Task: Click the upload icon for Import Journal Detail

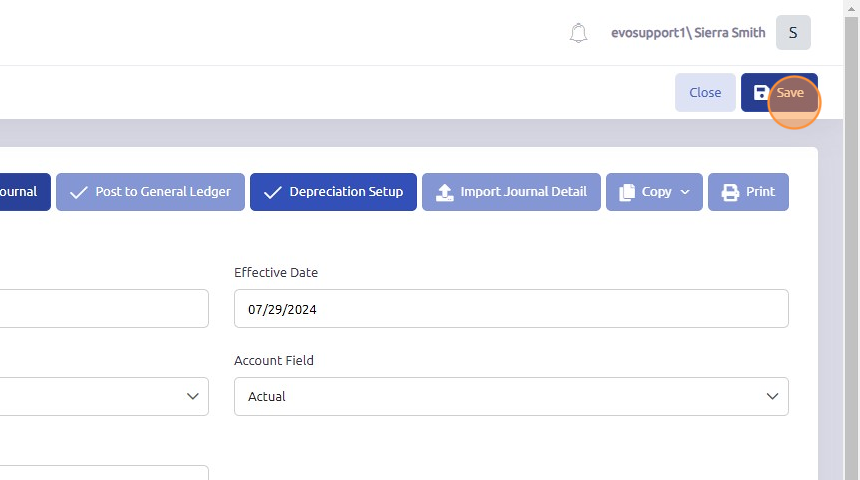Action: coord(445,192)
